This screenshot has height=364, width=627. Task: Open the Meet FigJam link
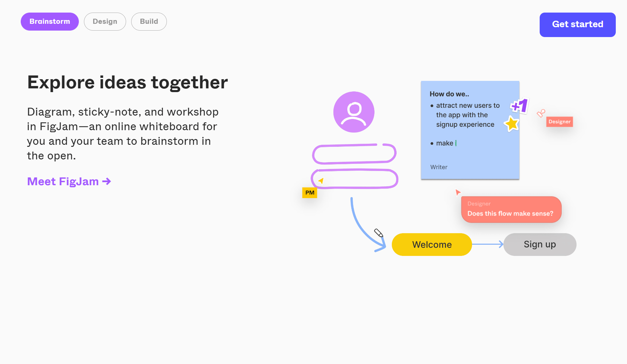click(63, 181)
